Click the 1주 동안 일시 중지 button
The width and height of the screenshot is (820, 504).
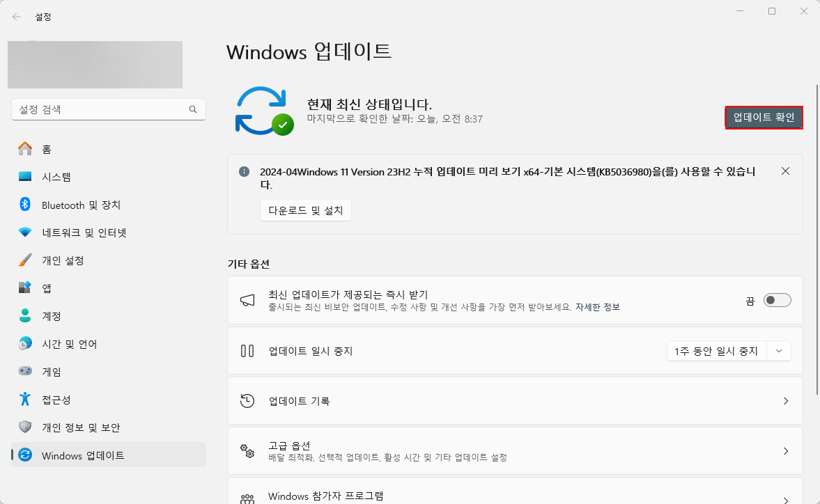click(716, 351)
